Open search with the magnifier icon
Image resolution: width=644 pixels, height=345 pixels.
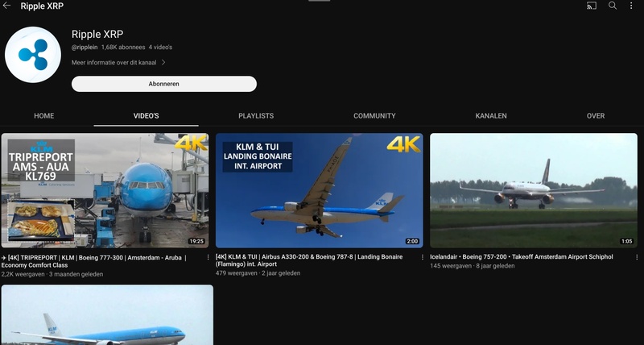click(613, 6)
